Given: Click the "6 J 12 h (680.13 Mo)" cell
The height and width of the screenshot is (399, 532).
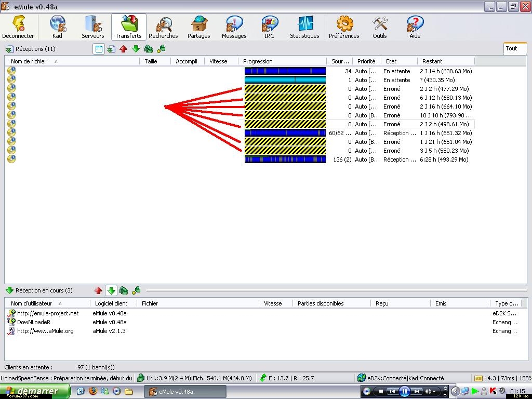Looking at the screenshot, I should point(446,98).
